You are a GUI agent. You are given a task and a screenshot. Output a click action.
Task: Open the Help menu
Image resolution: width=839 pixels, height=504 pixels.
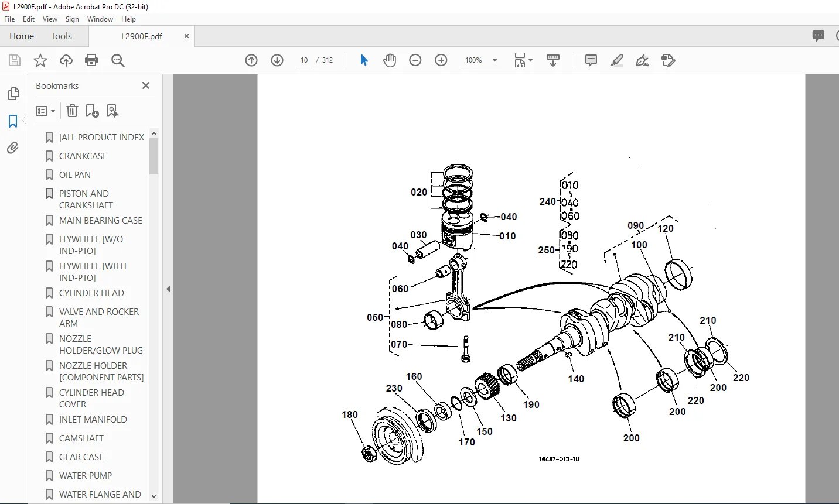(x=128, y=19)
